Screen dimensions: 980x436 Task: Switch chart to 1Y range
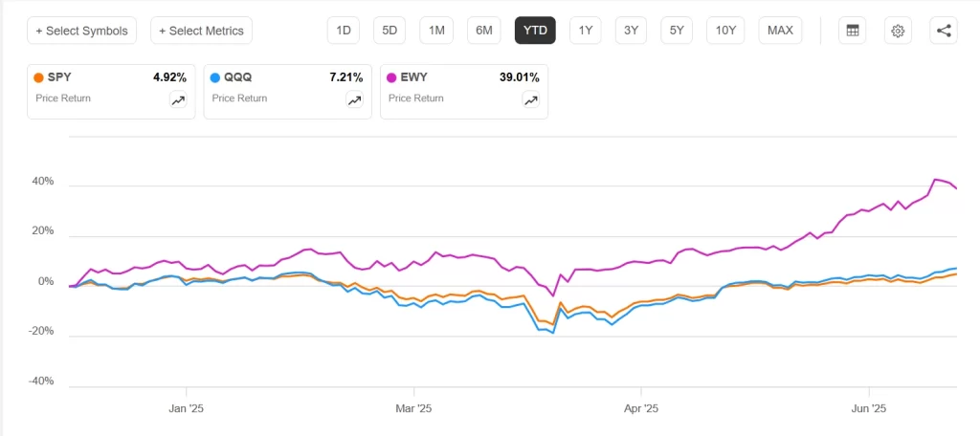coord(586,31)
